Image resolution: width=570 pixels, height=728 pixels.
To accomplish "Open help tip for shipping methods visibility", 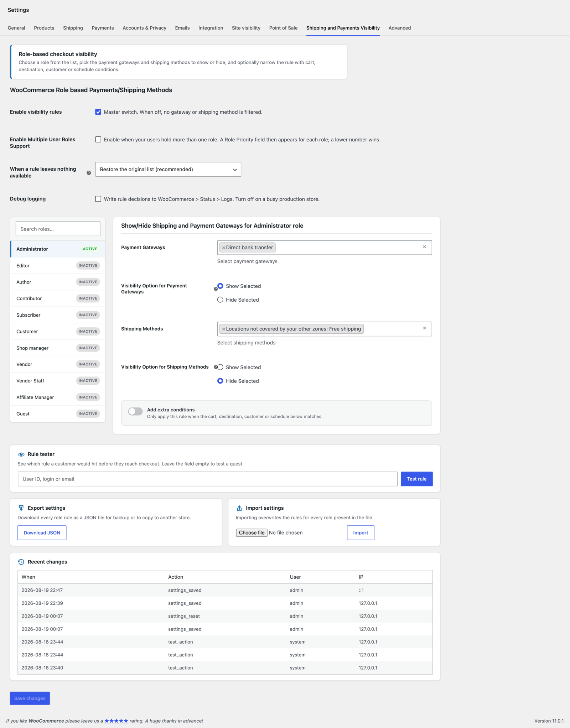I will click(x=215, y=367).
